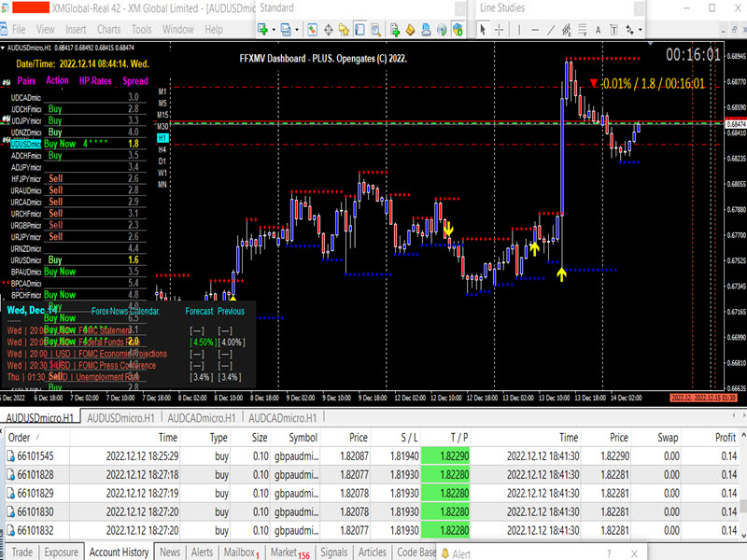Toggle the Navigator folder-star icon
Image resolution: width=747 pixels, height=560 pixels.
point(344,30)
